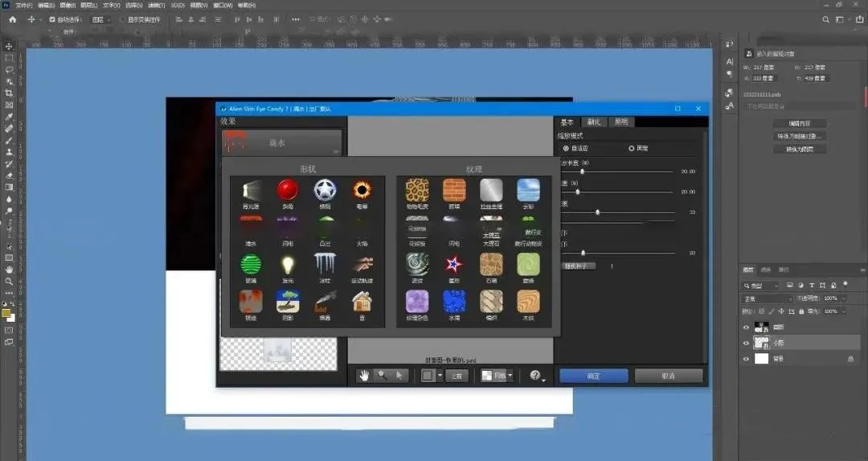Choose the snowy cabin Snow effect

pos(362,302)
